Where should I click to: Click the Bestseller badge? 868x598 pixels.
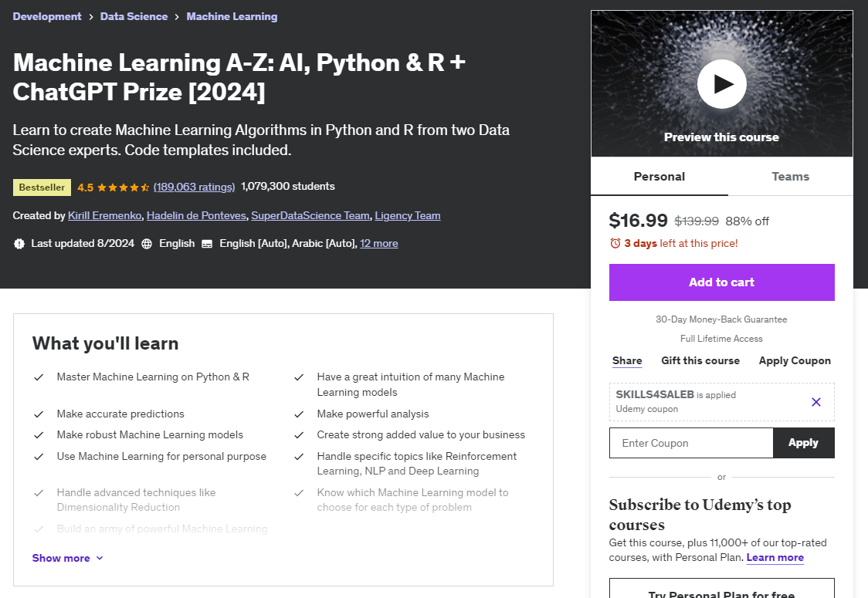pos(42,187)
